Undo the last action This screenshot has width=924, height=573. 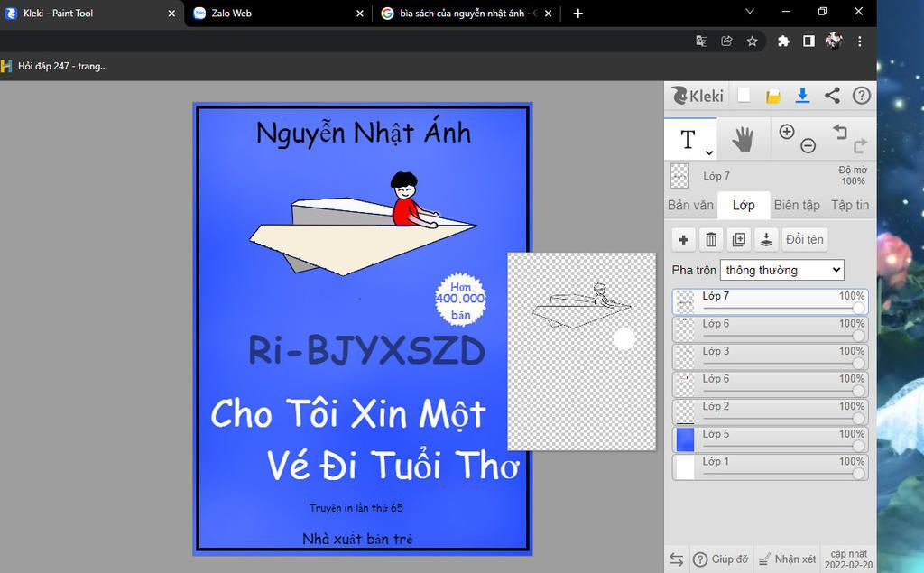tap(840, 132)
